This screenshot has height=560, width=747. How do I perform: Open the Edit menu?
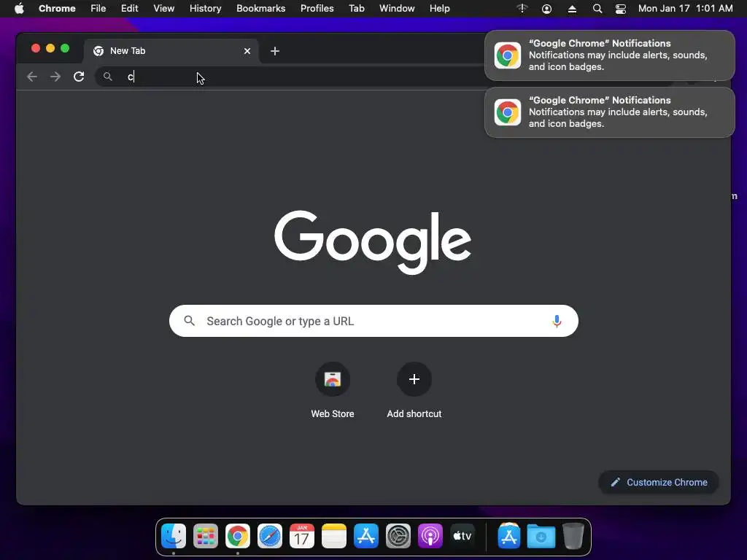130,9
